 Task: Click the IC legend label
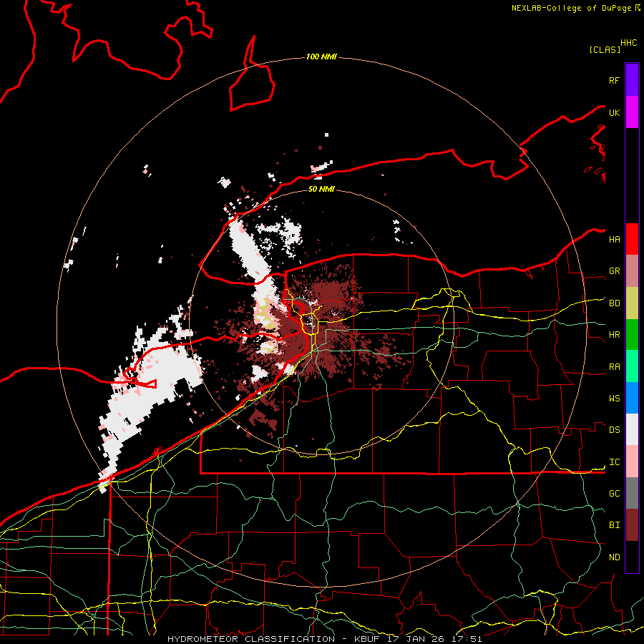614,462
